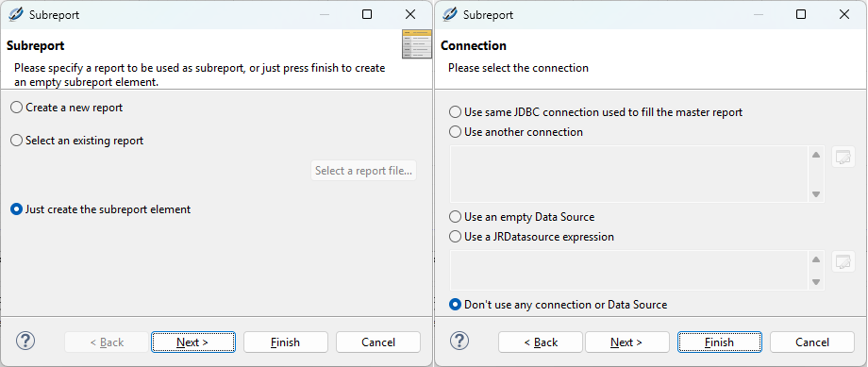Click down arrow of JRDatasource expression box
Viewport: 868px width, 367px height.
(816, 282)
